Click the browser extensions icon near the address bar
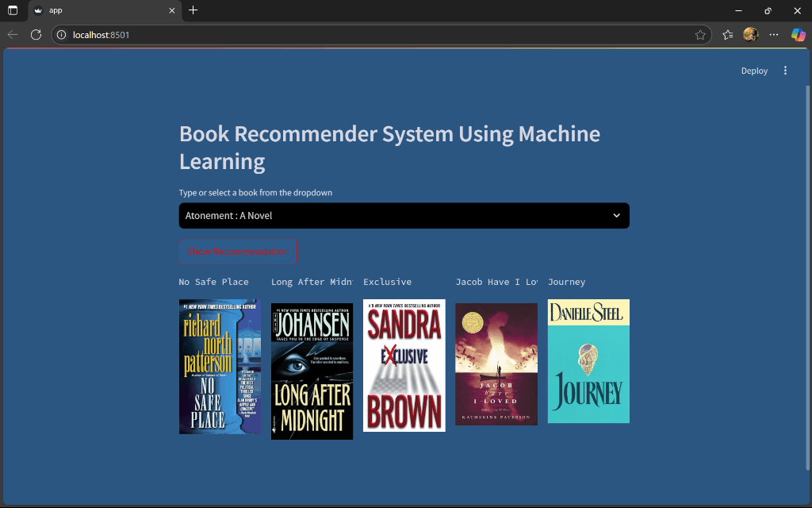Image resolution: width=812 pixels, height=508 pixels. coord(727,35)
